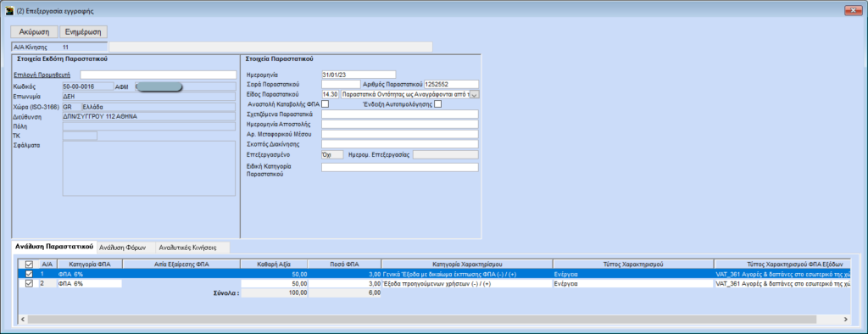The width and height of the screenshot is (868, 334).
Task: Click the app icon in title bar
Action: [x=9, y=10]
